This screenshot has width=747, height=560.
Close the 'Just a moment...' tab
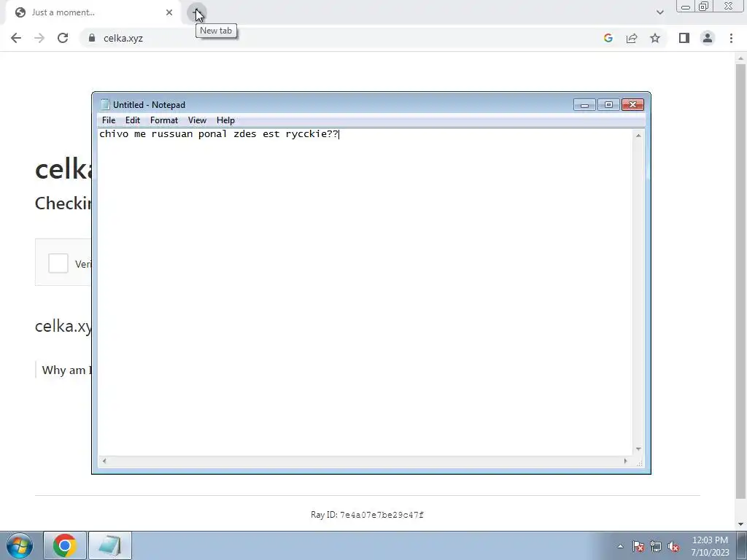coord(169,12)
